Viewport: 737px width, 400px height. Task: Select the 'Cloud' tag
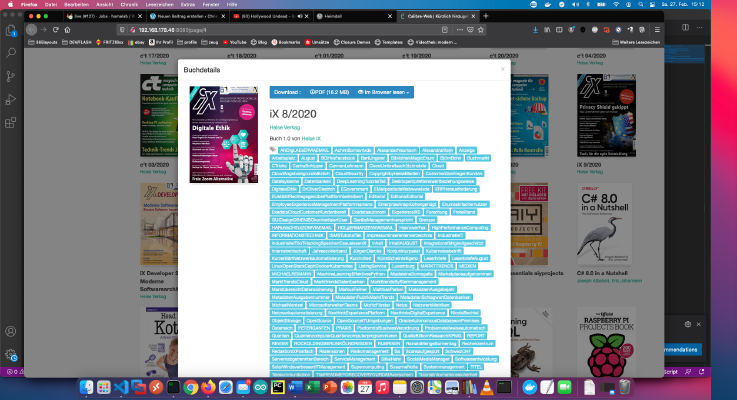(438, 166)
